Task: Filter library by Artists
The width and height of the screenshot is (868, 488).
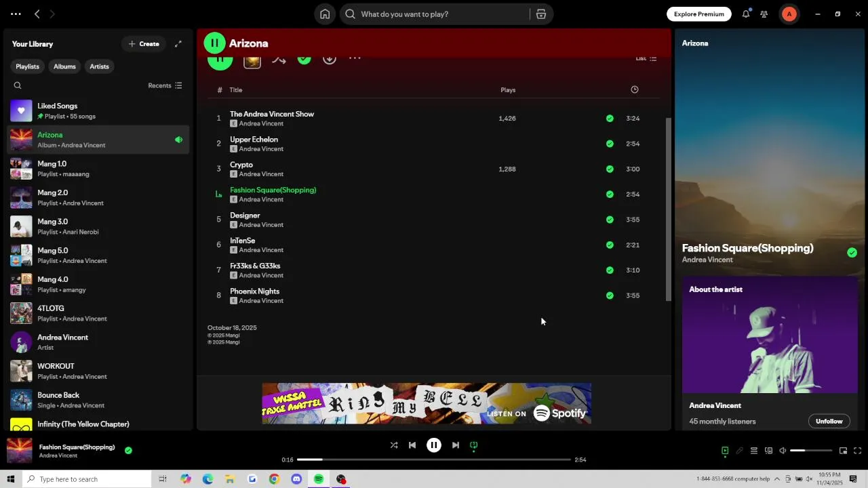Action: pyautogui.click(x=100, y=66)
